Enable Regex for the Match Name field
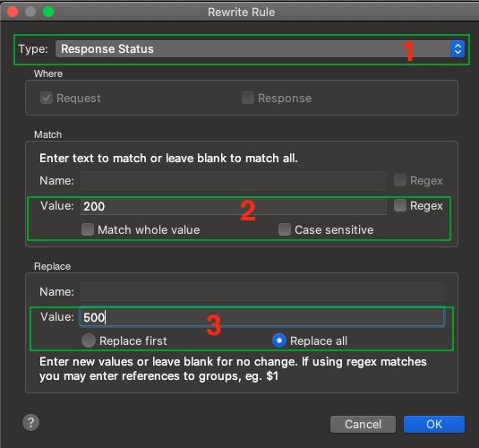479x448 pixels. [400, 180]
